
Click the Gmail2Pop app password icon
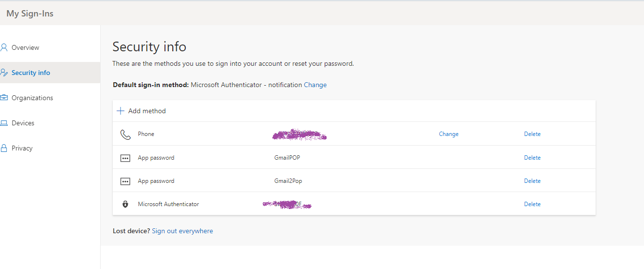125,181
